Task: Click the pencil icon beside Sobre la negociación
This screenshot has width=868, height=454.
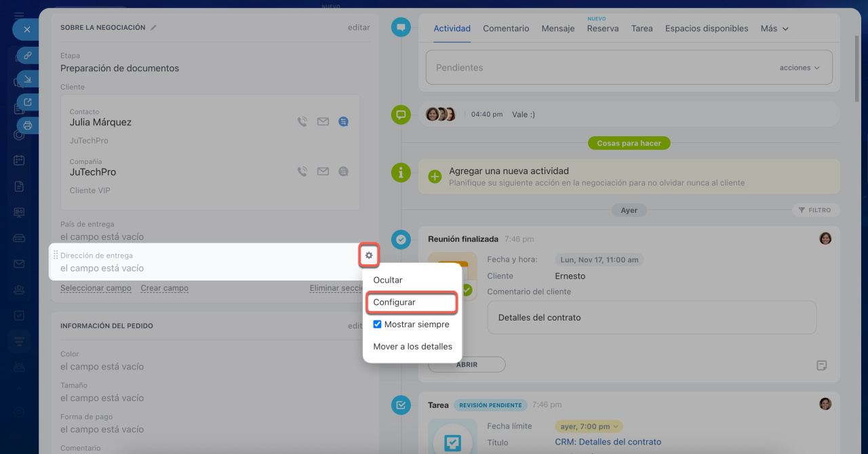Action: coord(154,28)
